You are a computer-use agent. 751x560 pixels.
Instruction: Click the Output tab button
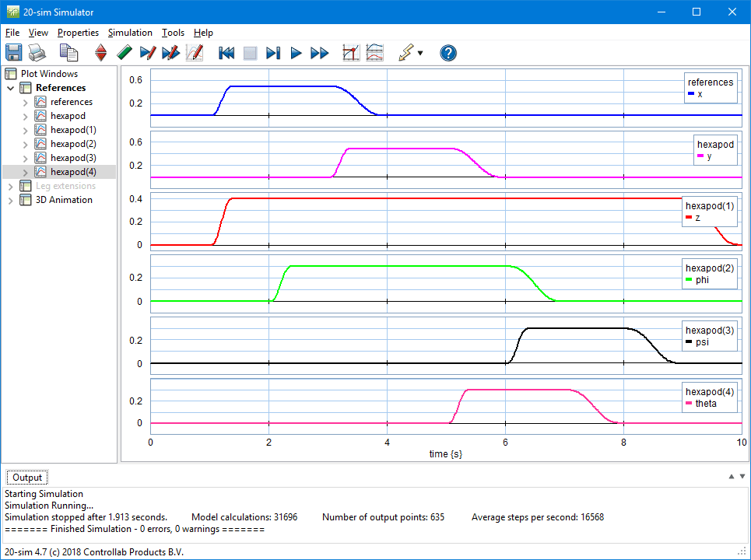(27, 477)
